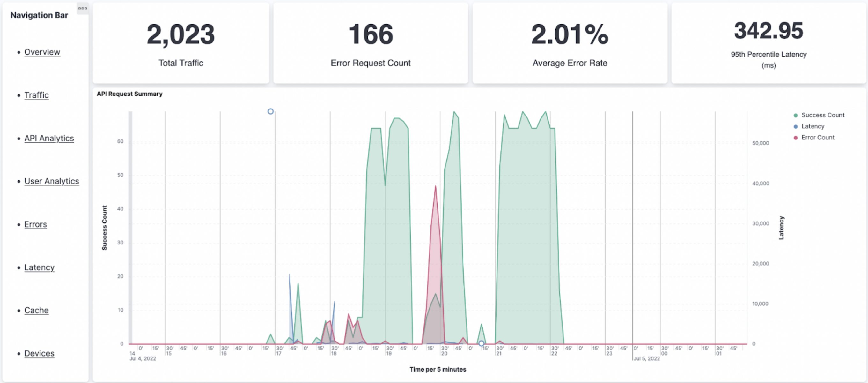This screenshot has height=383, width=868.
Task: Navigate to the Errors dashboard
Action: coord(35,224)
